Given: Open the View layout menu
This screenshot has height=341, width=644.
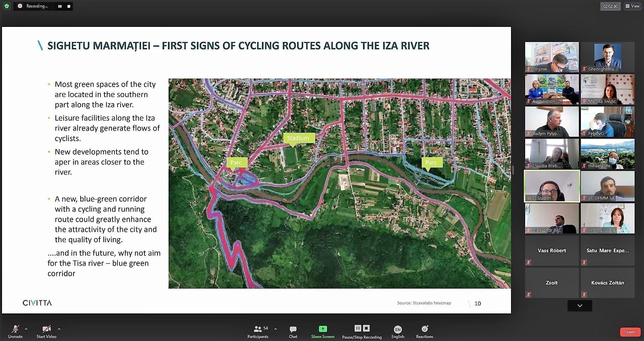Looking at the screenshot, I should pos(632,6).
